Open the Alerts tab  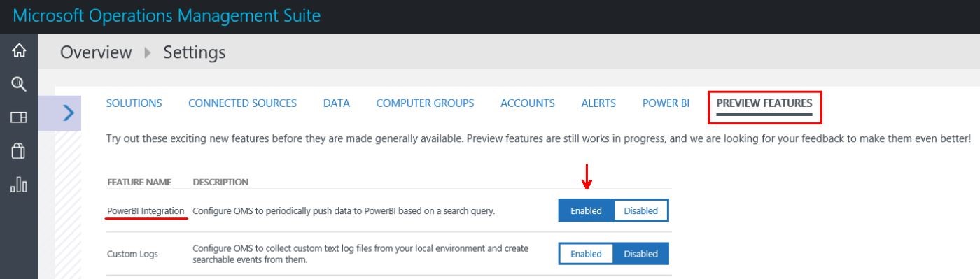click(x=598, y=103)
